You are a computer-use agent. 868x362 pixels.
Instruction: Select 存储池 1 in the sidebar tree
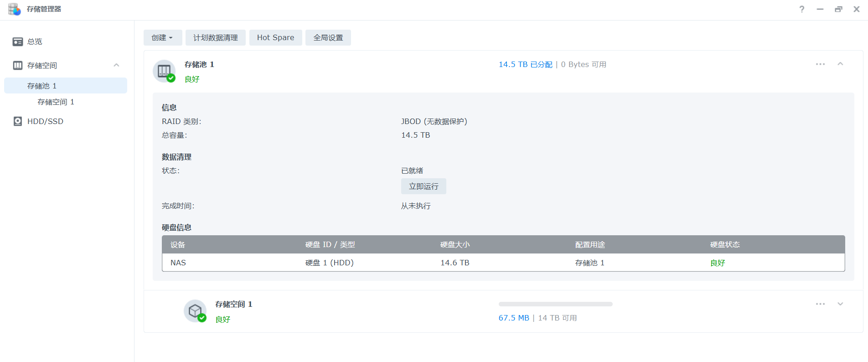(66, 86)
